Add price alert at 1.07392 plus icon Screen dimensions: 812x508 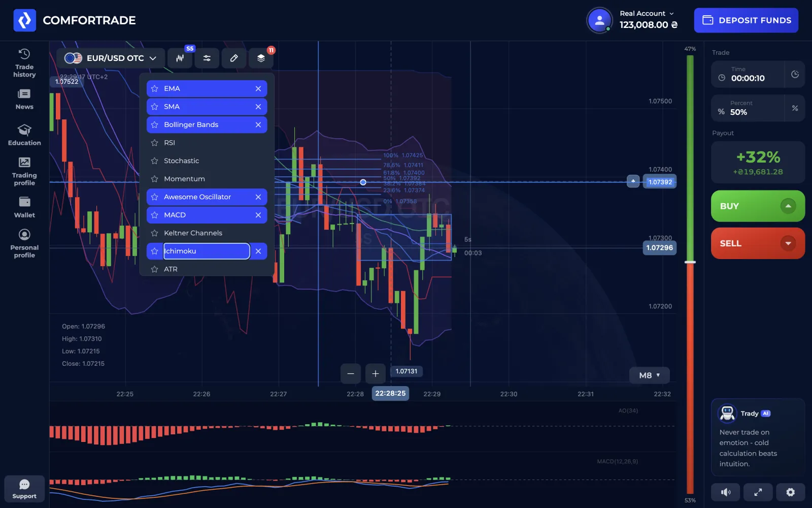point(633,181)
